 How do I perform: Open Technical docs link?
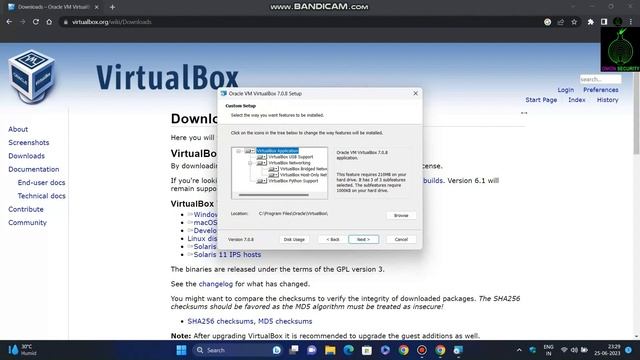tap(41, 196)
